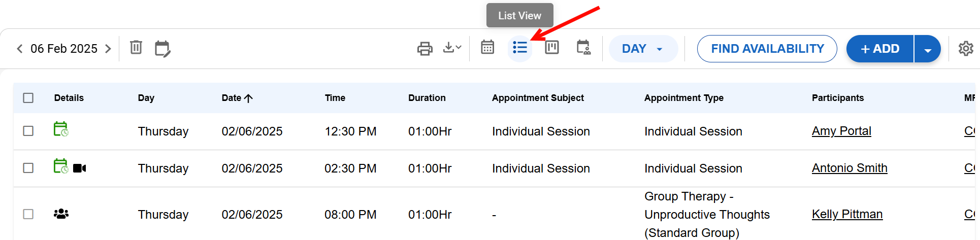Open the board view icon
The width and height of the screenshot is (980, 240).
[x=551, y=48]
